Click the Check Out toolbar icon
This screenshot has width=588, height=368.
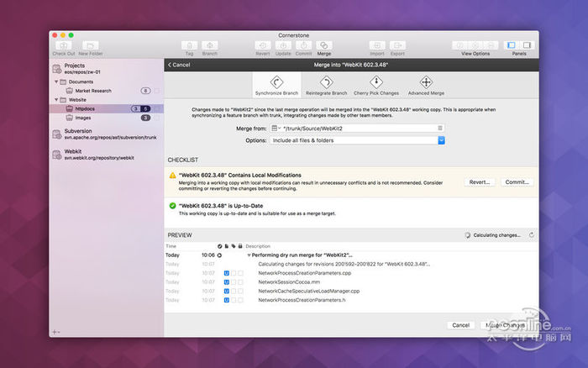[x=64, y=45]
